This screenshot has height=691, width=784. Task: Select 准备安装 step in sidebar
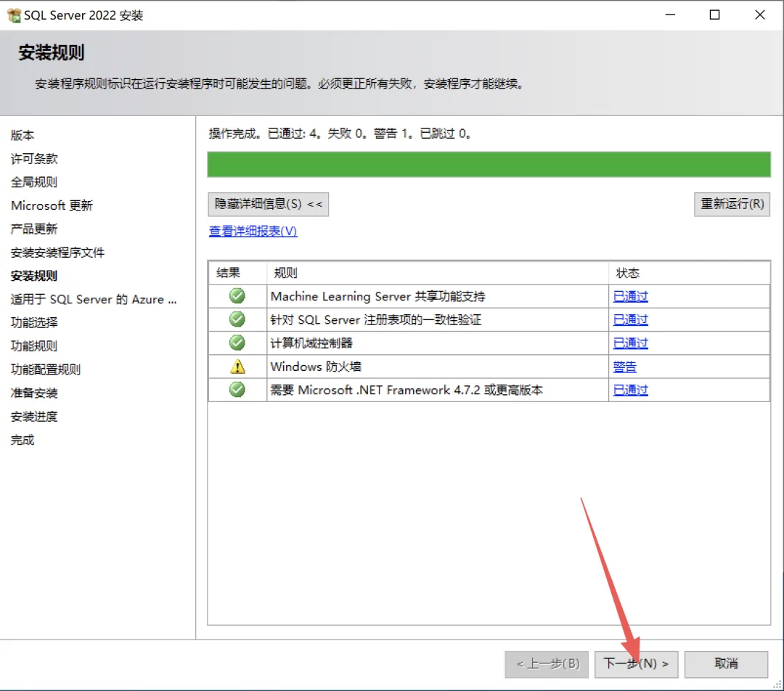34,393
